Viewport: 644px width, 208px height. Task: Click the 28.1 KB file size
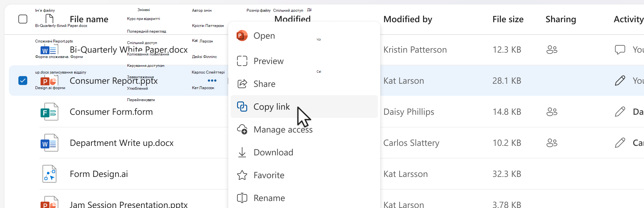[507, 81]
